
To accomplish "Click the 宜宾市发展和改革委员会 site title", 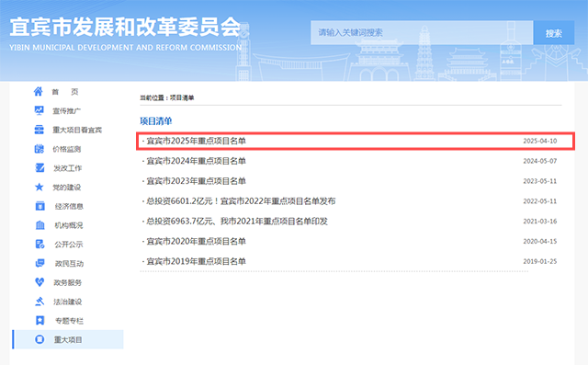I will click(x=125, y=27).
